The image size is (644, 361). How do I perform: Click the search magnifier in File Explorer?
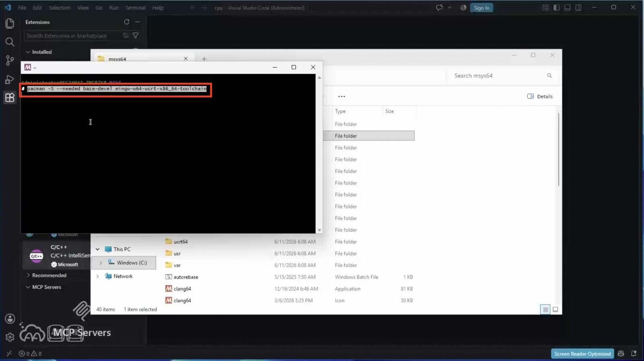tap(549, 76)
